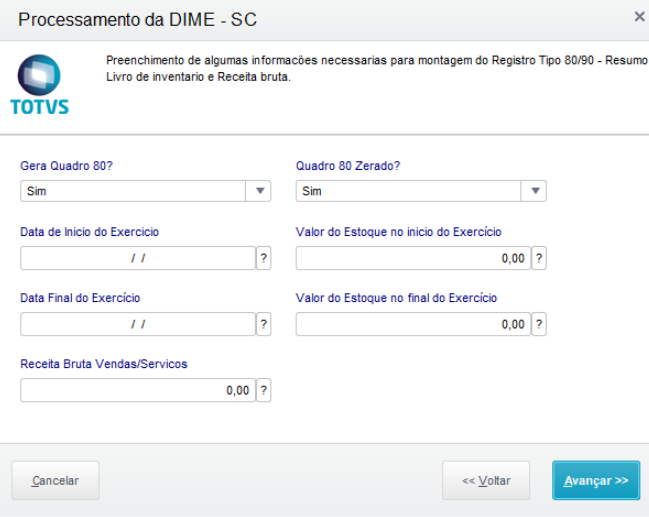Click the Processamento da DIME - SC title

coord(137,20)
